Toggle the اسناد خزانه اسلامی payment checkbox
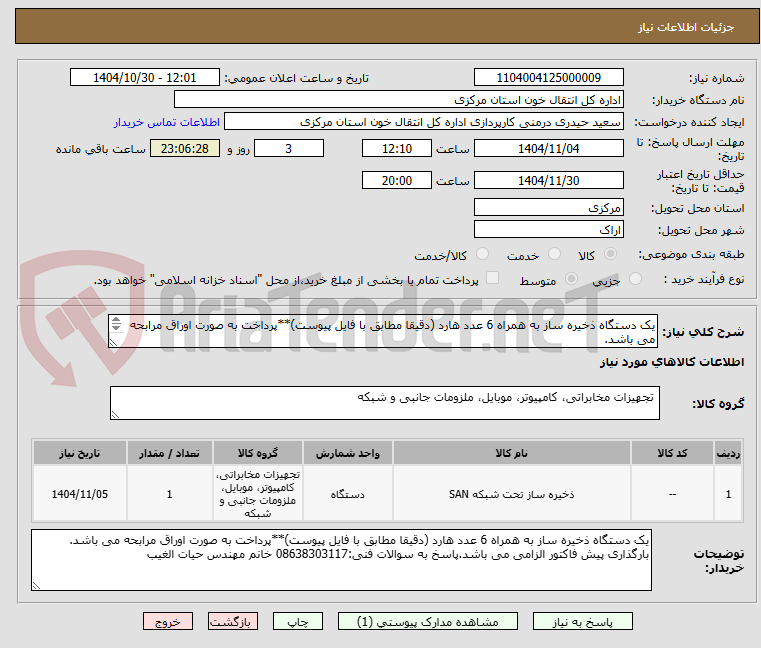This screenshot has width=761, height=648. pos(492,278)
